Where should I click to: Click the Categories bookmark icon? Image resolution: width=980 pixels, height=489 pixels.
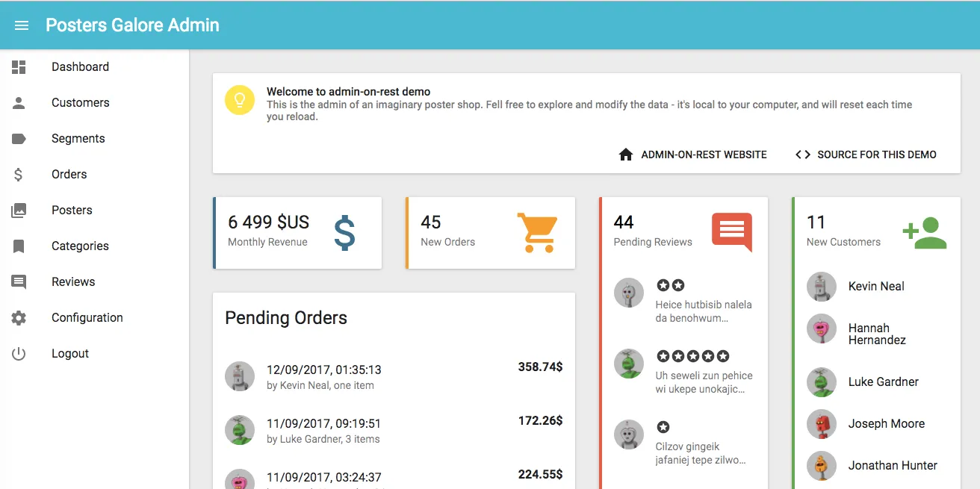[19, 246]
